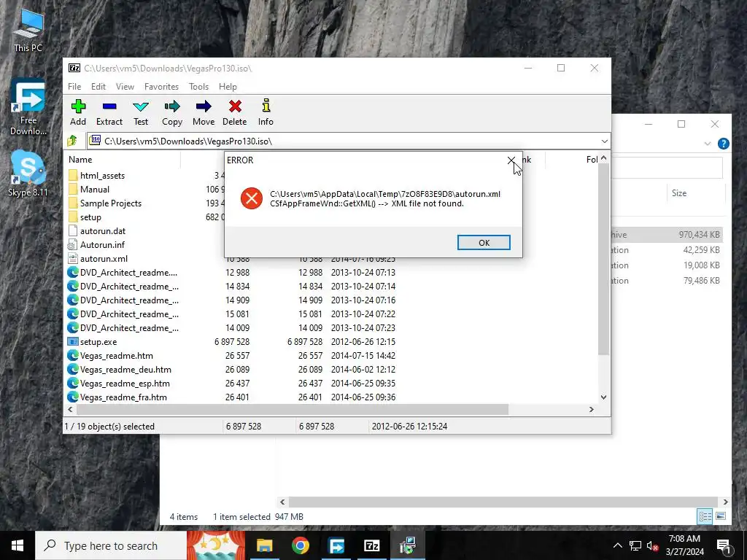747x560 pixels.
Task: Switch Explorer to details view icon
Action: [705, 516]
